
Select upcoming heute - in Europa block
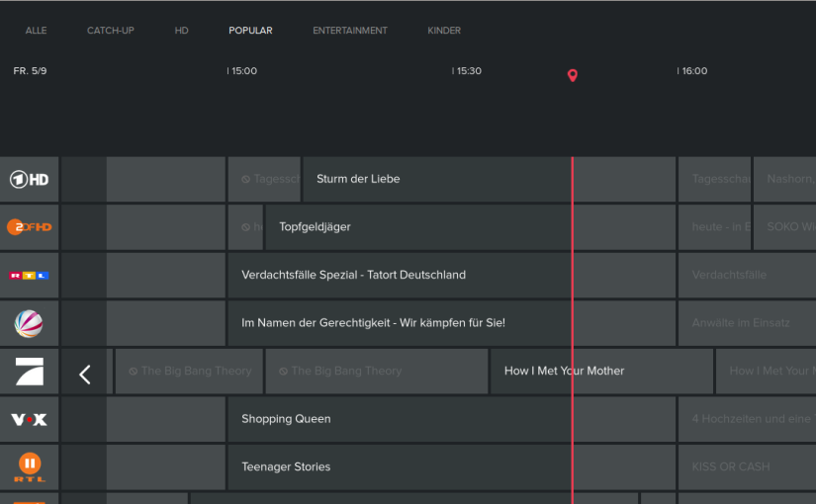click(714, 226)
